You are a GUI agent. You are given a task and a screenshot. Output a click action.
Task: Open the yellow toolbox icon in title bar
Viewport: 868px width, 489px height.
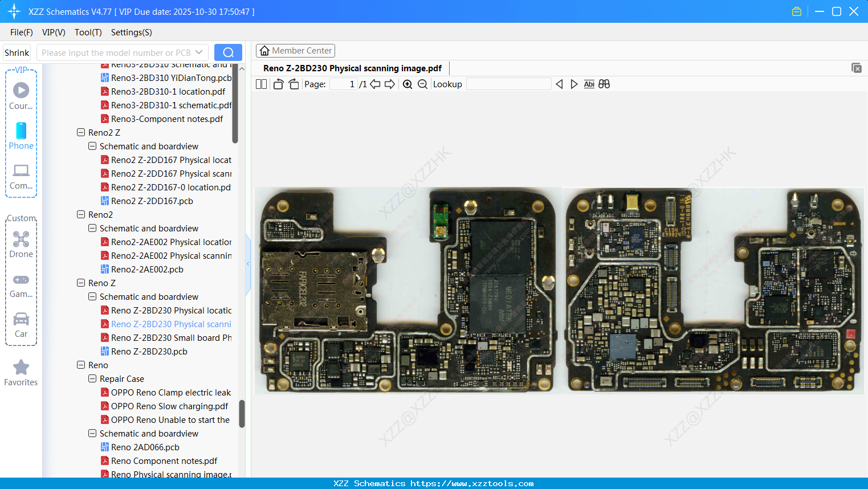(x=797, y=11)
